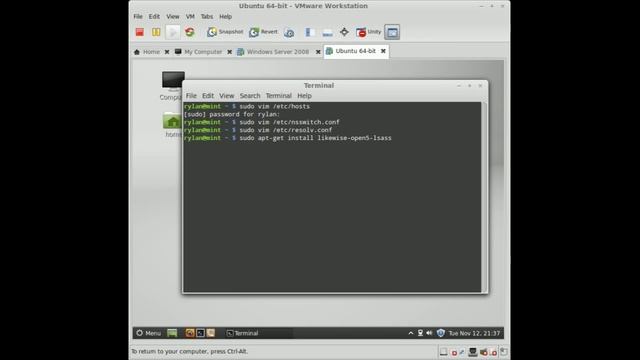Click the show desktop panel icon
Image resolution: width=640 pixels, height=360 pixels.
172,333
